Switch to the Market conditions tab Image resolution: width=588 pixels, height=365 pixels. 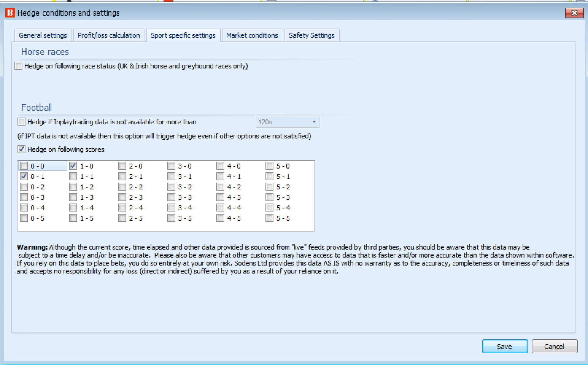click(x=252, y=35)
